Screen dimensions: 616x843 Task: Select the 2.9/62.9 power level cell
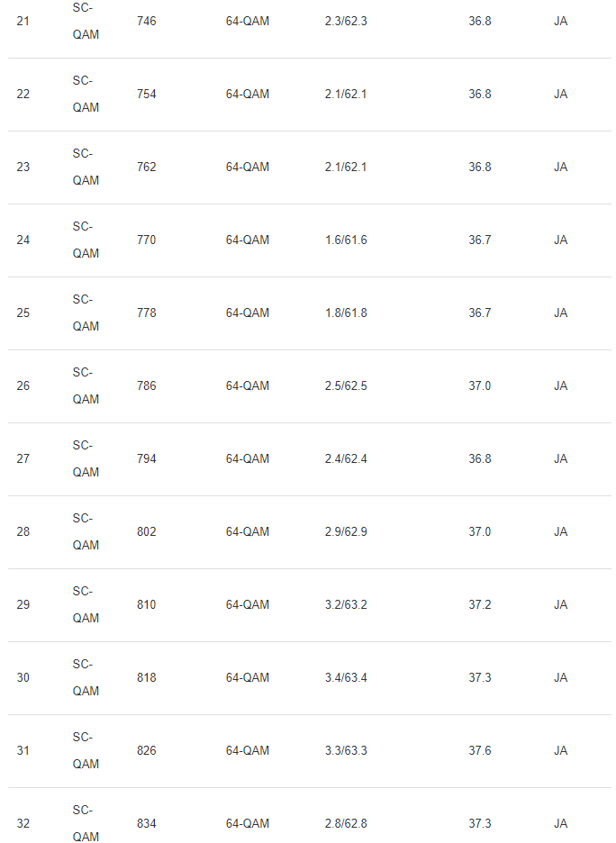(x=346, y=531)
